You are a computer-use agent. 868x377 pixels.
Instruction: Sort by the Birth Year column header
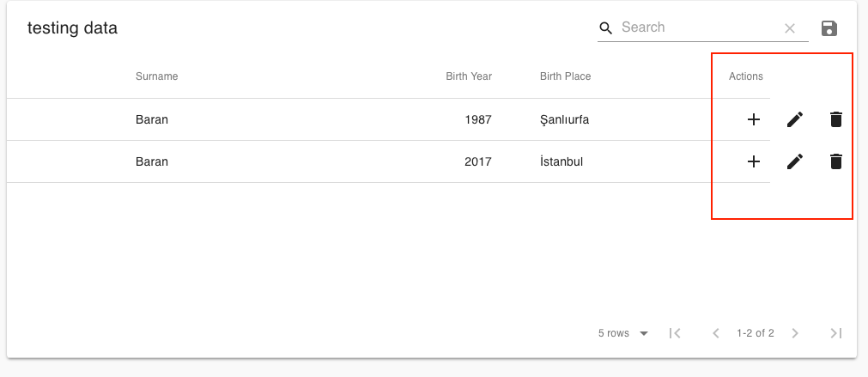[468, 76]
